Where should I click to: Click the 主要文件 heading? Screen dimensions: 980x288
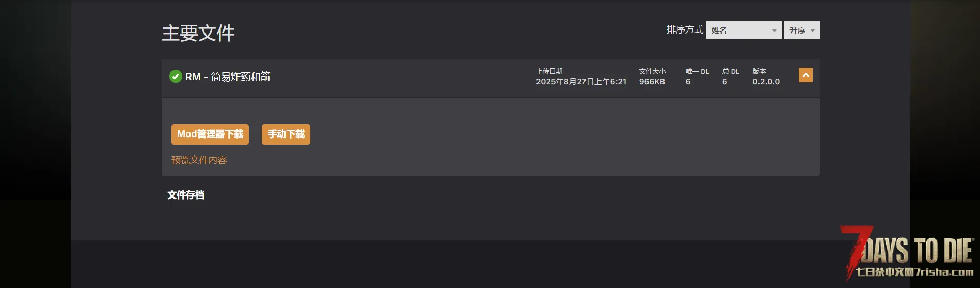[198, 33]
